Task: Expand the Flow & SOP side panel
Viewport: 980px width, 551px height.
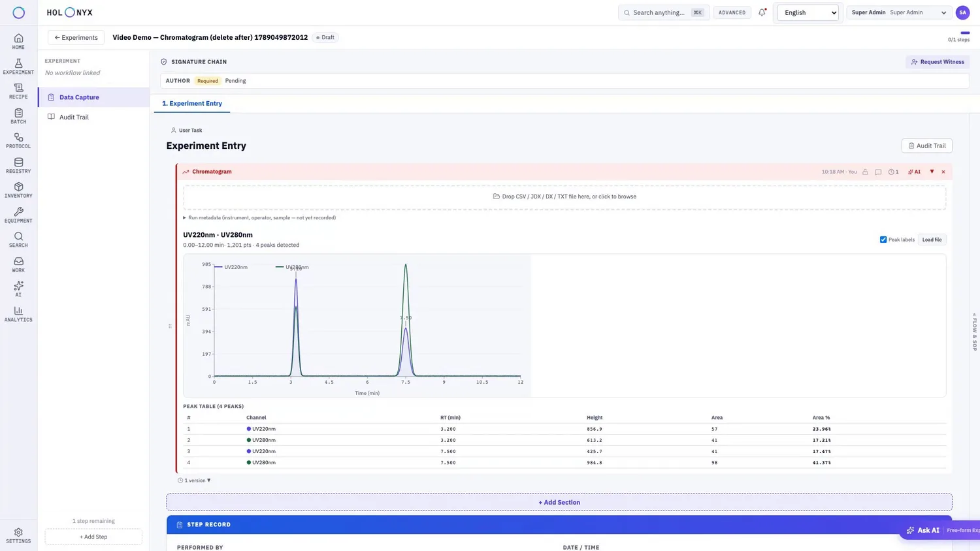Action: pos(974,332)
